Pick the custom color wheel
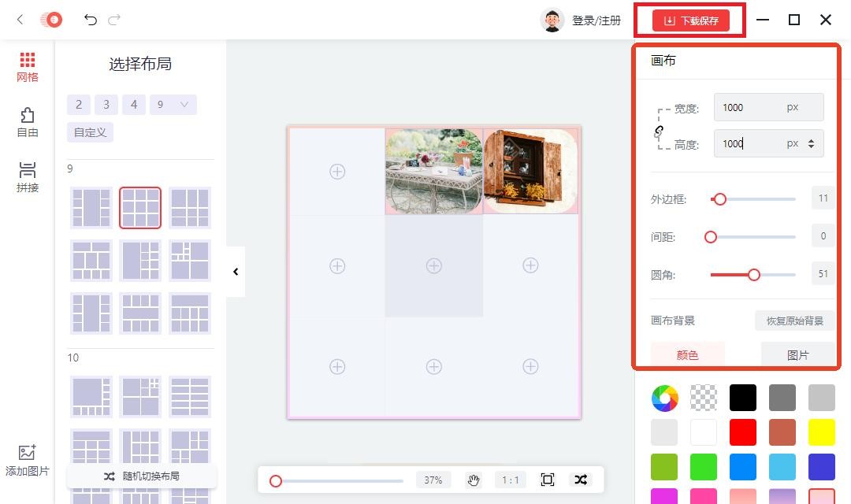851x504 pixels. pyautogui.click(x=665, y=398)
